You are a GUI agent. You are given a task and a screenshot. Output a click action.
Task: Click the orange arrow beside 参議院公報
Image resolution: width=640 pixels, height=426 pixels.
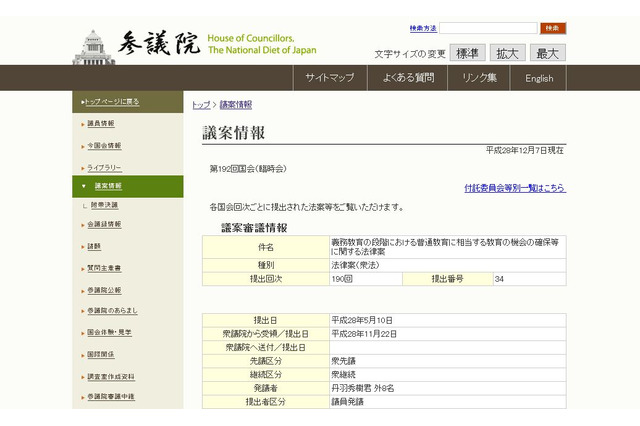click(x=83, y=291)
